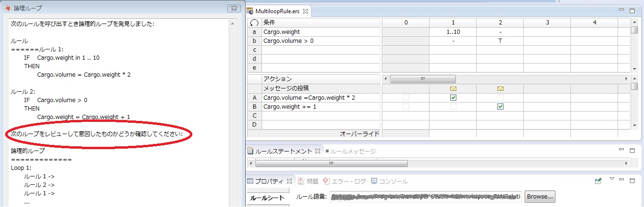Open the エラー・ログ tab
Viewport: 644px width, 207px height.
coord(344,181)
